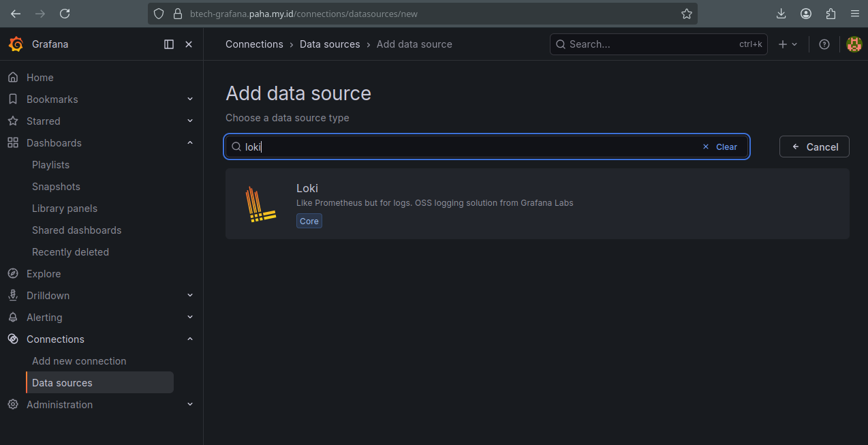This screenshot has width=868, height=445.
Task: Expand the Alerting section chevron
Action: 190,318
